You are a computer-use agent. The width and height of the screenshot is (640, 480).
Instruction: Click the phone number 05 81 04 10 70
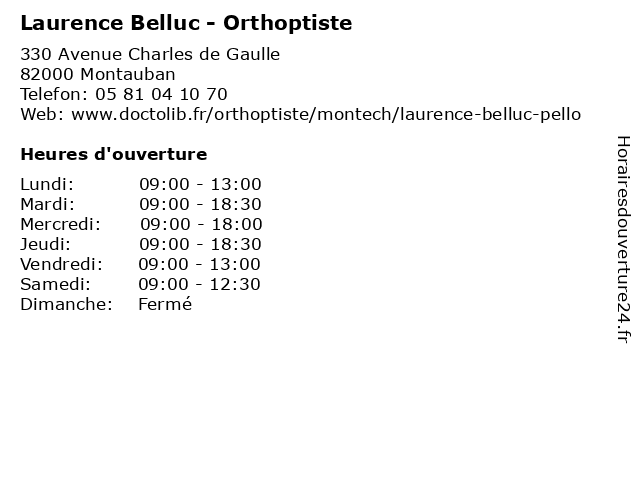(161, 94)
